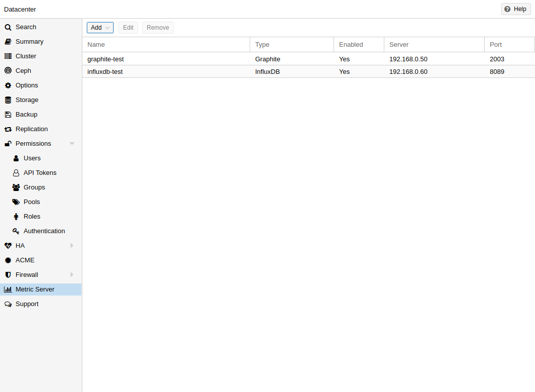
Task: Expand the Firewall submenu arrow
Action: 72,275
